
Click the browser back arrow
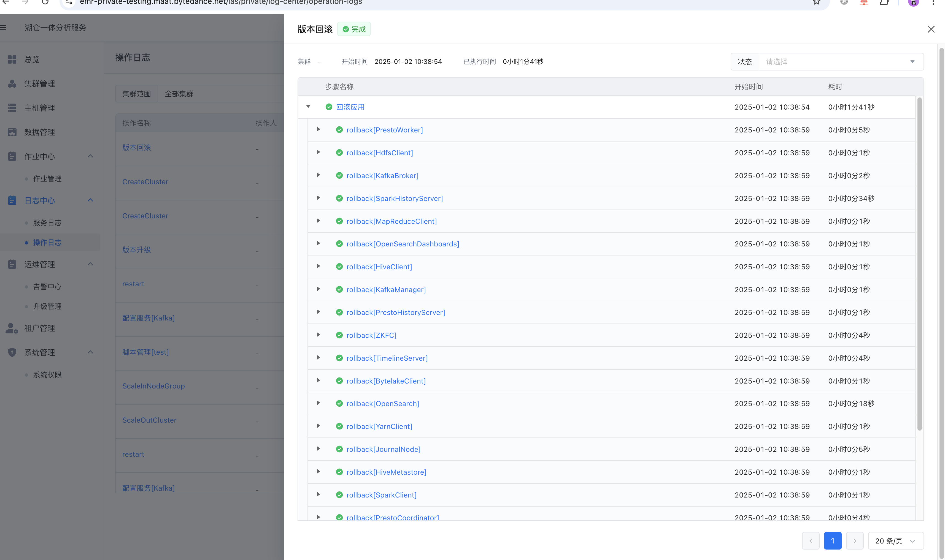click(6, 2)
